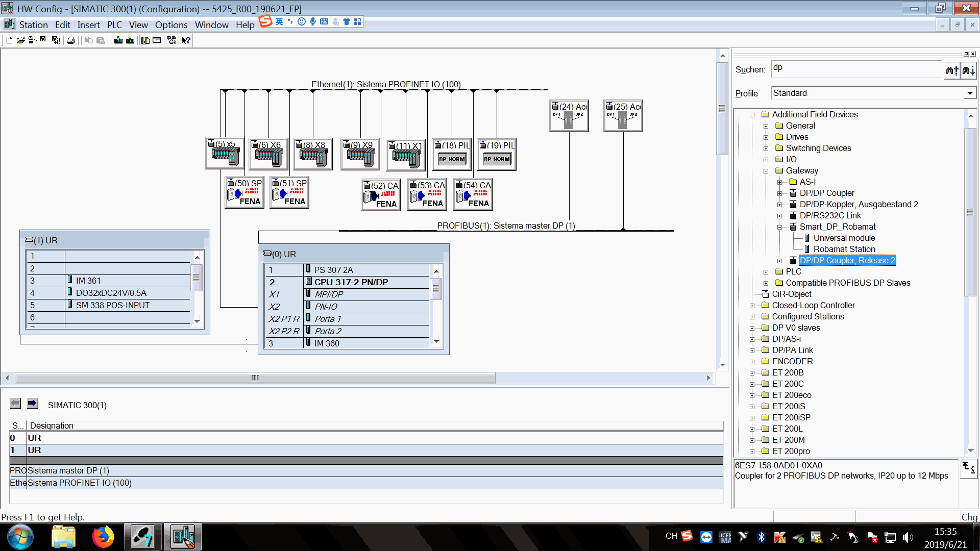Click the forward arrow navigation button
This screenshot has height=551, width=980.
point(33,404)
